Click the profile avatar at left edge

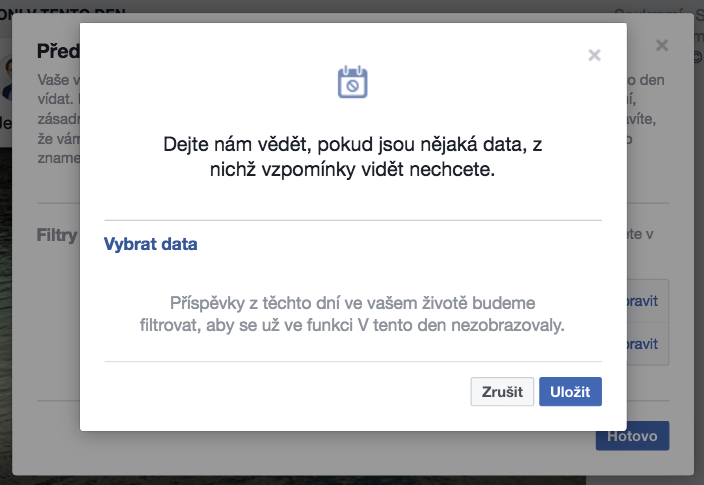6,79
